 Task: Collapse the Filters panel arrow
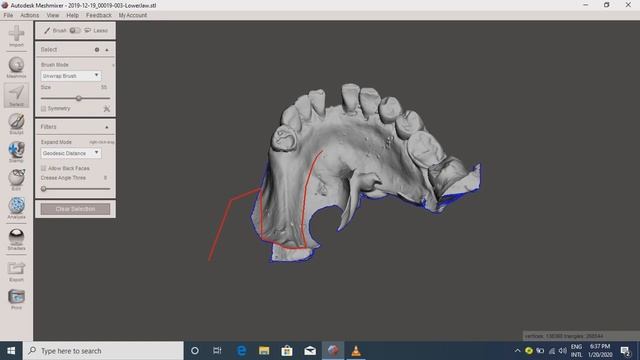(107, 127)
